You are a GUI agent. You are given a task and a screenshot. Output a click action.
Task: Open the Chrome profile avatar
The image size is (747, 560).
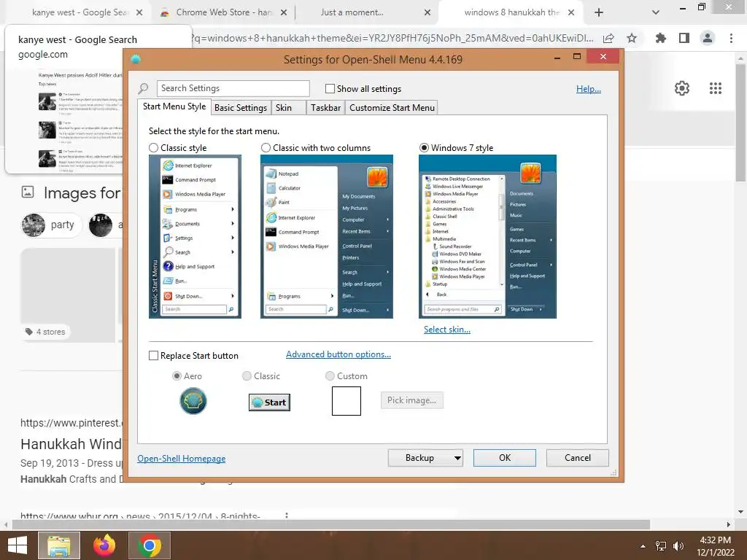[x=708, y=38]
